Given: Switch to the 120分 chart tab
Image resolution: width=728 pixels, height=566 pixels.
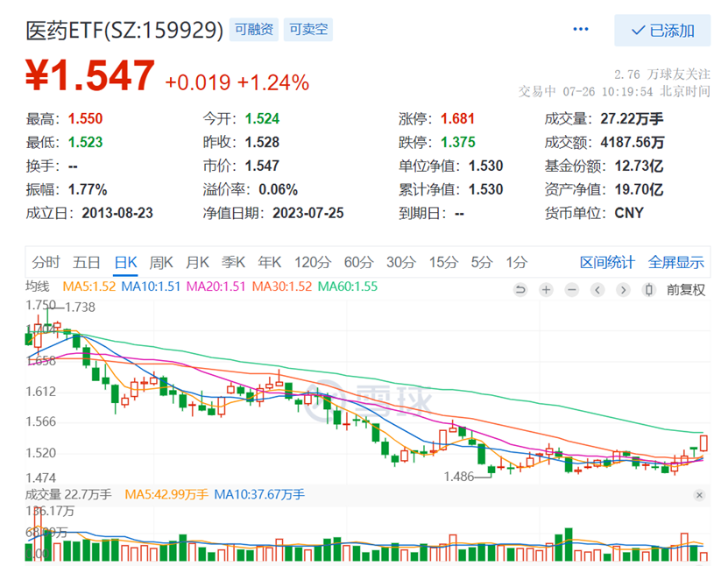Looking at the screenshot, I should (313, 262).
